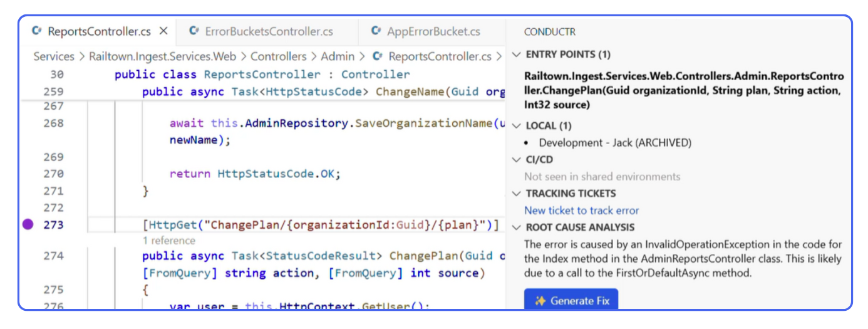The height and width of the screenshot is (329, 868).
Task: Collapse the Local section chevron
Action: pos(516,126)
